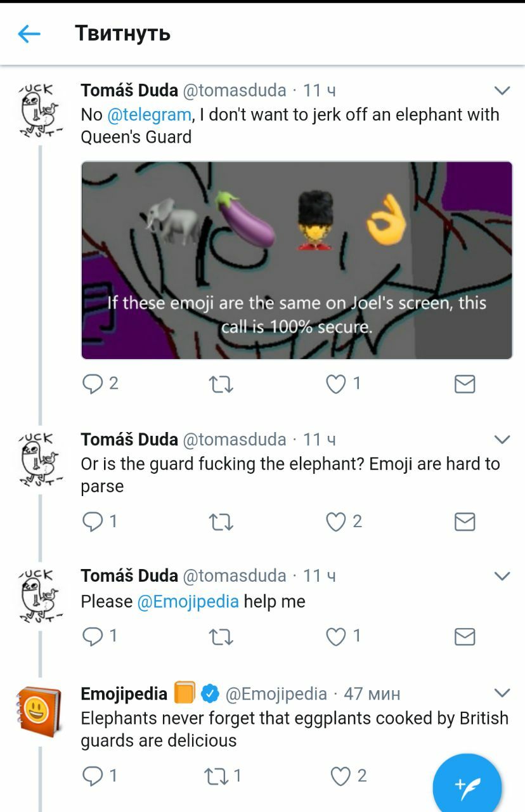Open the emoji screenshot image in the tweet
This screenshot has width=525, height=812.
coord(297,260)
